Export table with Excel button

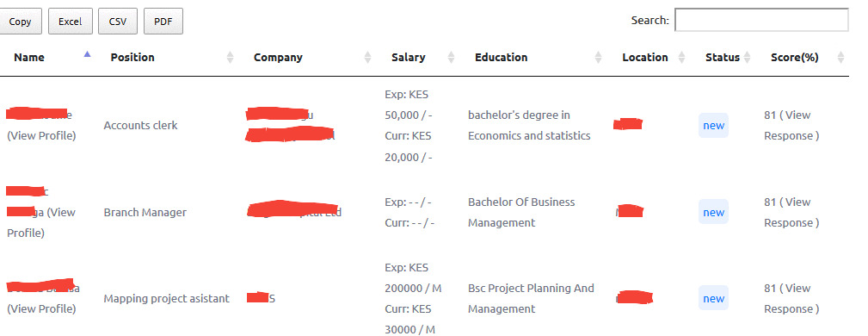(71, 22)
